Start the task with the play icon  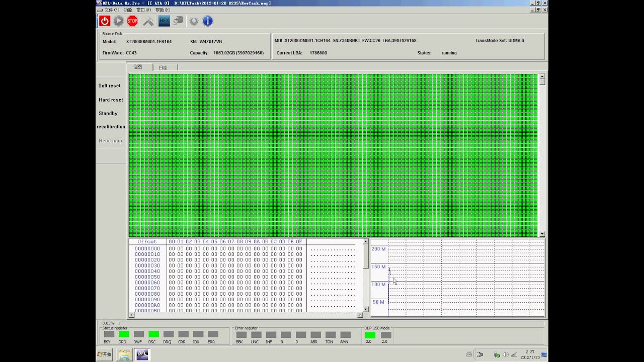point(118,21)
